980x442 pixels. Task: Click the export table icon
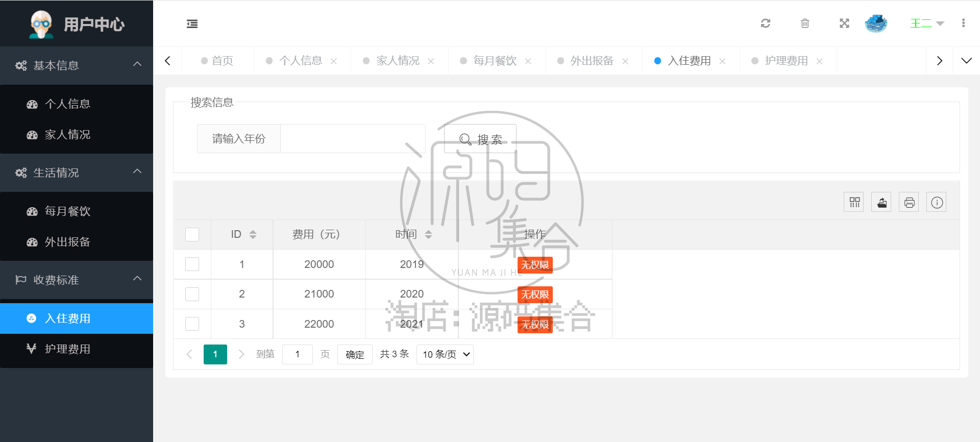pyautogui.click(x=881, y=202)
